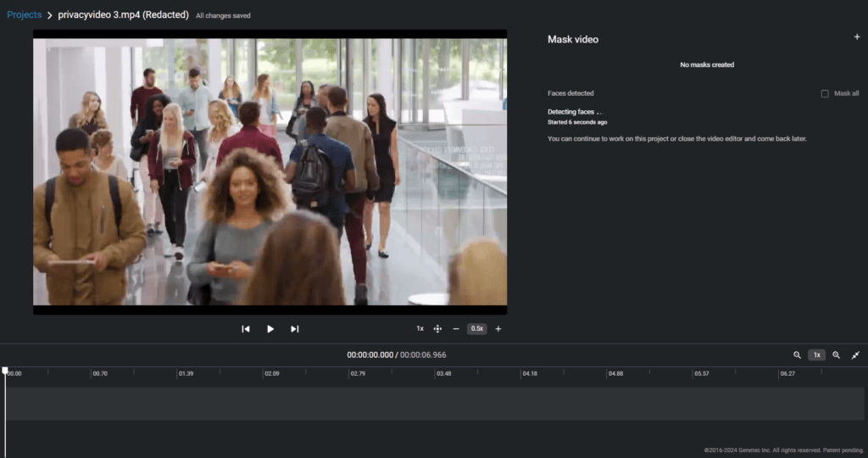Go back to Projects
The width and height of the screenshot is (868, 458).
coord(24,15)
